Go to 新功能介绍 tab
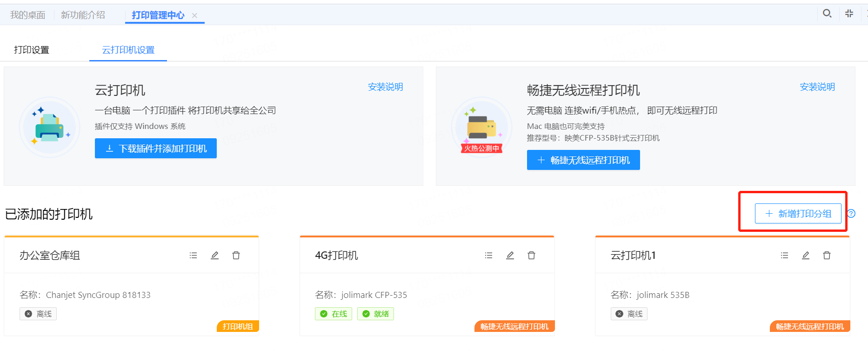 click(x=83, y=15)
